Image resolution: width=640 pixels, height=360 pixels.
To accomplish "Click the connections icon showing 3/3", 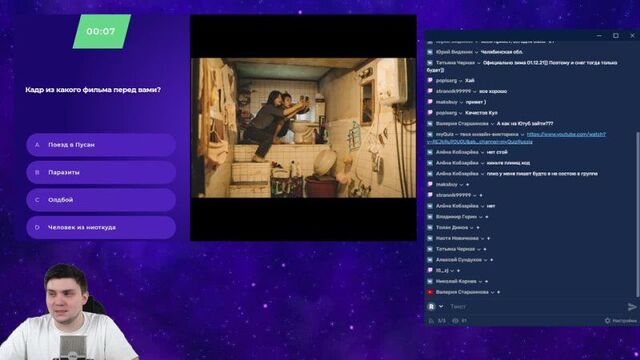I will pos(431,321).
